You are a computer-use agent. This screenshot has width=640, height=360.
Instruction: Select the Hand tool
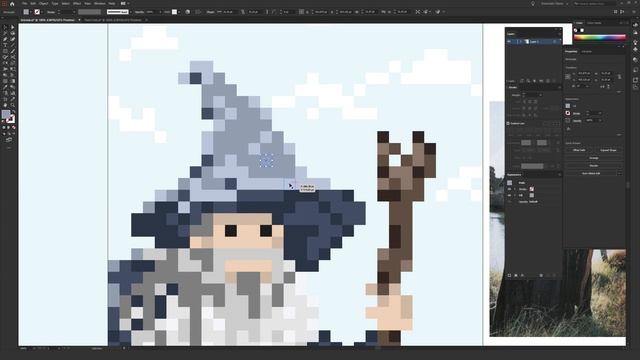coord(5,105)
